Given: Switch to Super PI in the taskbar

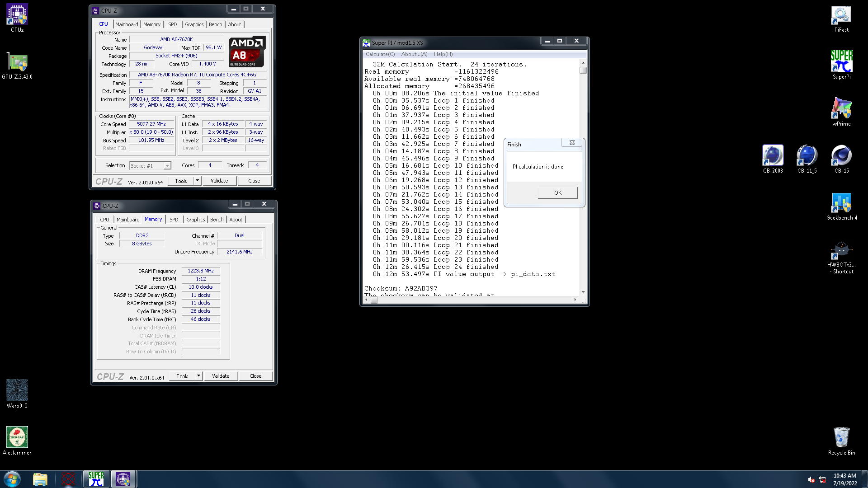Looking at the screenshot, I should 96,479.
